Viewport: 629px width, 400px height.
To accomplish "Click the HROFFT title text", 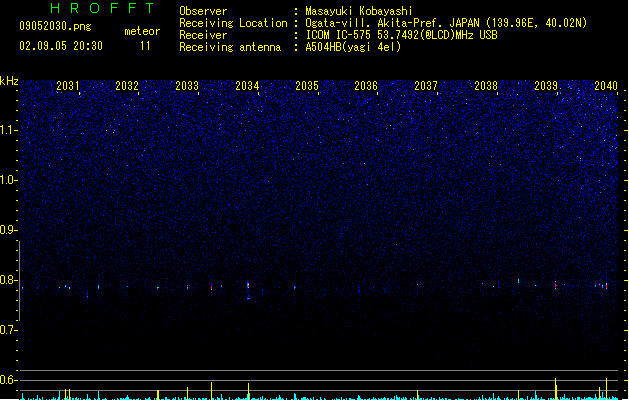I will (102, 8).
